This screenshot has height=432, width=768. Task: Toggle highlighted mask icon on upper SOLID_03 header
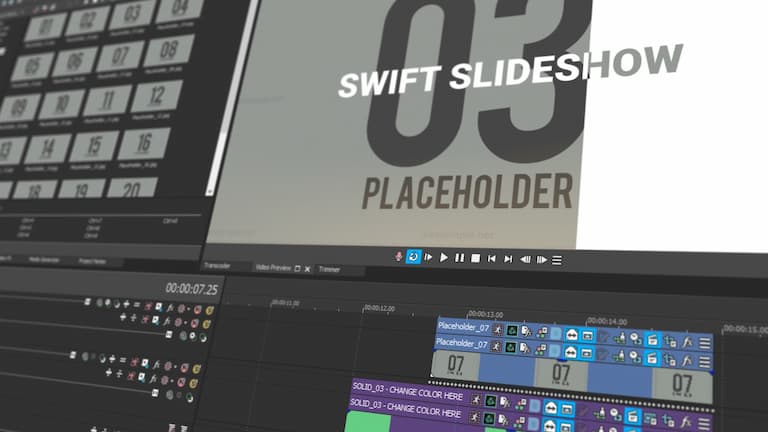(x=551, y=407)
